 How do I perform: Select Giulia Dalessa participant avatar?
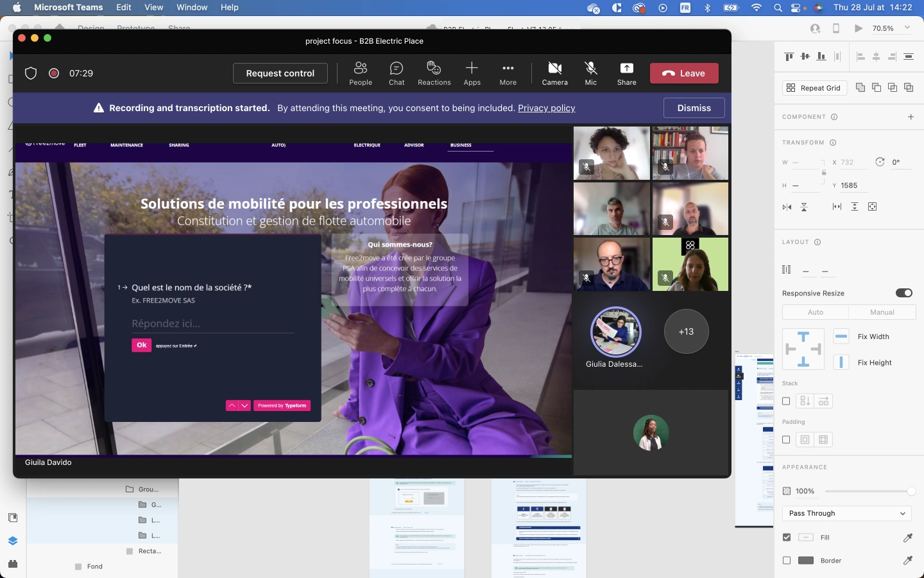(x=615, y=332)
